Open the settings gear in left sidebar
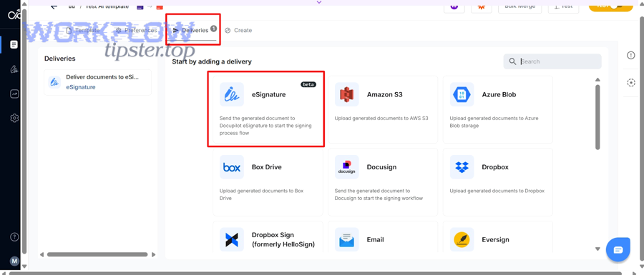The width and height of the screenshot is (644, 275). pos(14,118)
